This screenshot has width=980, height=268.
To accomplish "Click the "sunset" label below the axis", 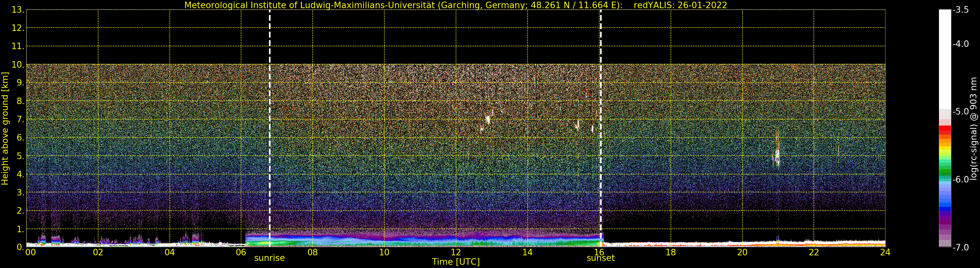I will point(600,258).
